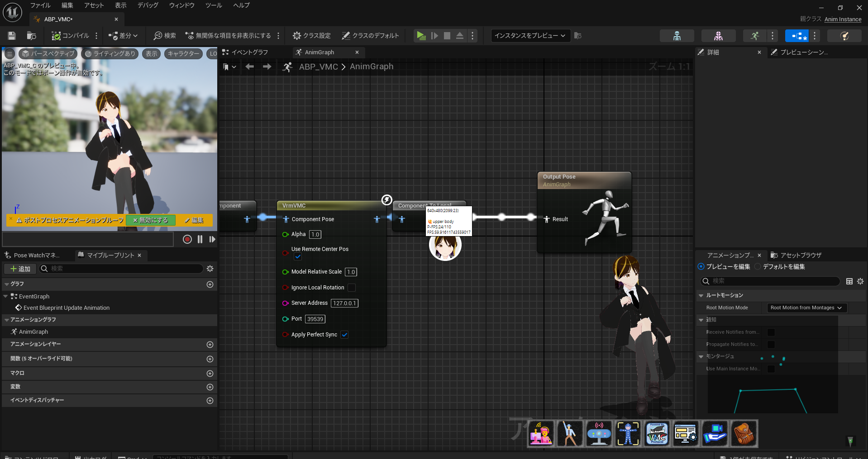
Task: Enable Use Remote Center Pos checkbox
Action: 298,256
